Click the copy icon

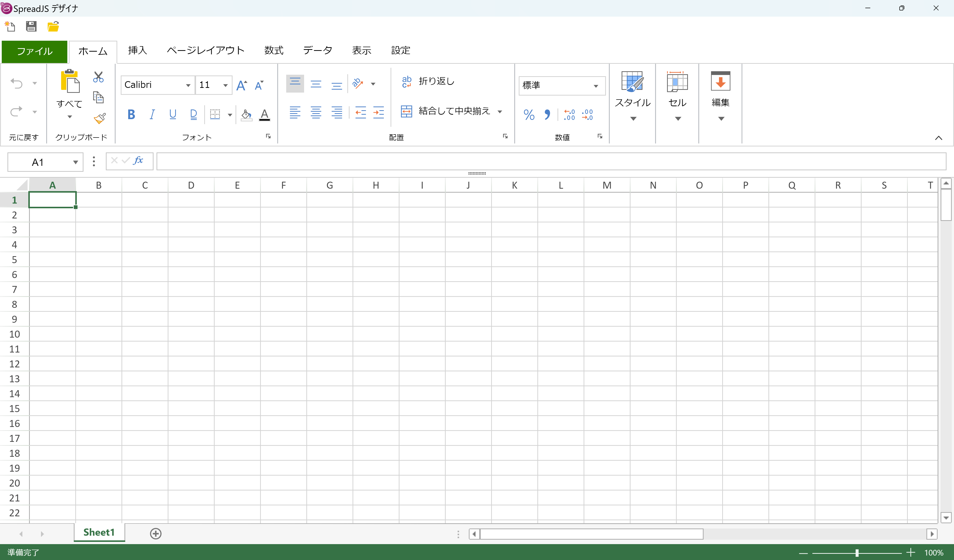pos(98,98)
